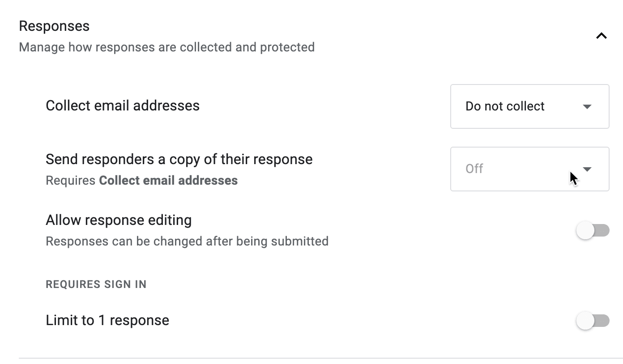Image resolution: width=623 pixels, height=364 pixels.
Task: Click the Limit to 1 response label
Action: tap(107, 320)
